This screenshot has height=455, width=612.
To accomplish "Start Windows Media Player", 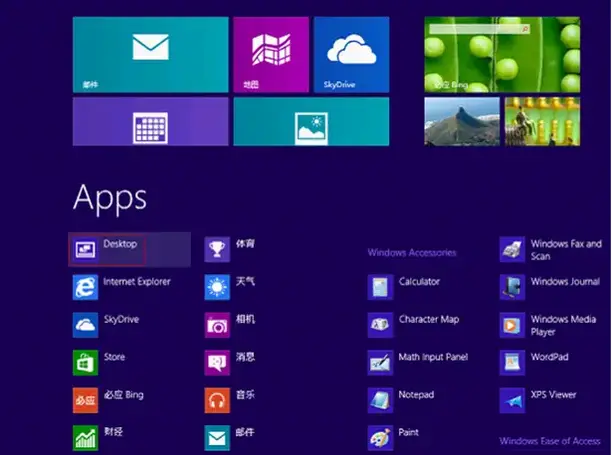I will point(548,325).
